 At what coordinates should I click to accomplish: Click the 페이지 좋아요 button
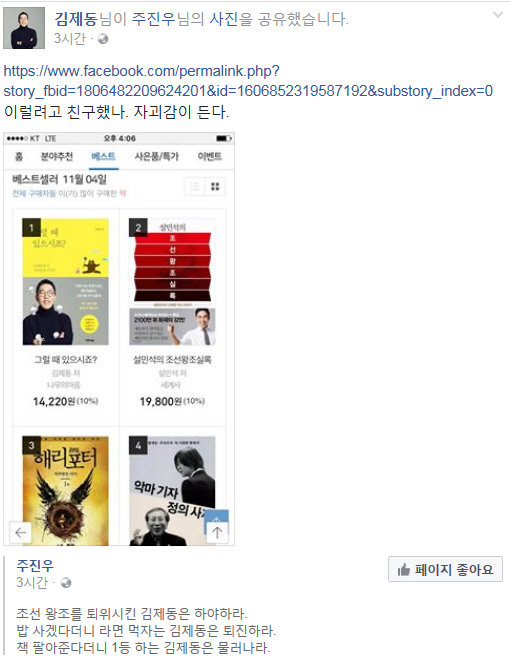click(x=445, y=569)
